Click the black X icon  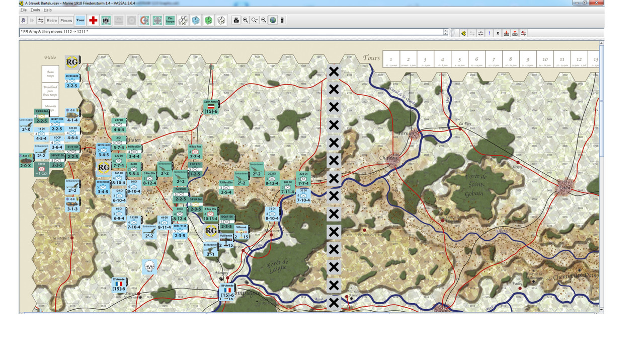[498, 33]
